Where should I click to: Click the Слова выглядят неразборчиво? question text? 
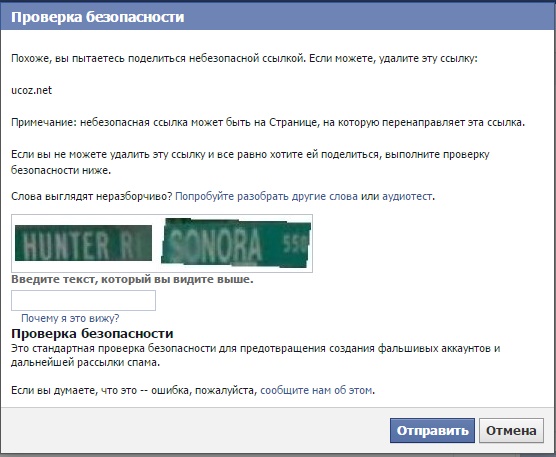(91, 196)
